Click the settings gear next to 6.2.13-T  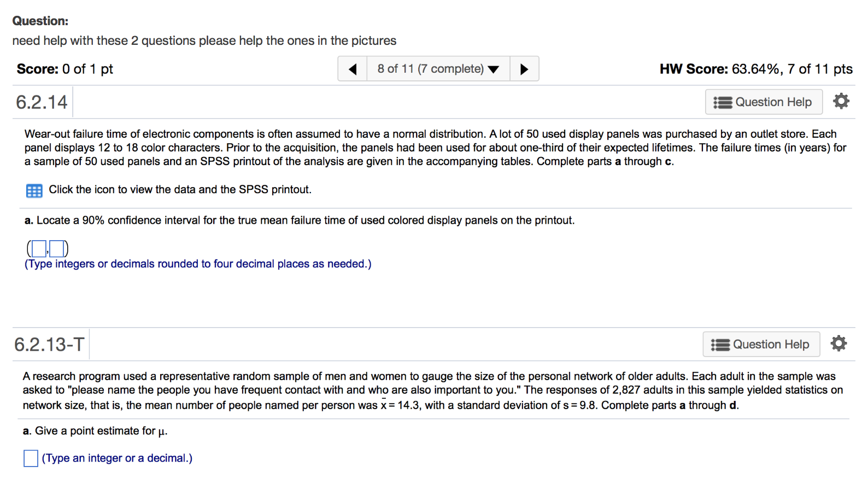coord(838,343)
